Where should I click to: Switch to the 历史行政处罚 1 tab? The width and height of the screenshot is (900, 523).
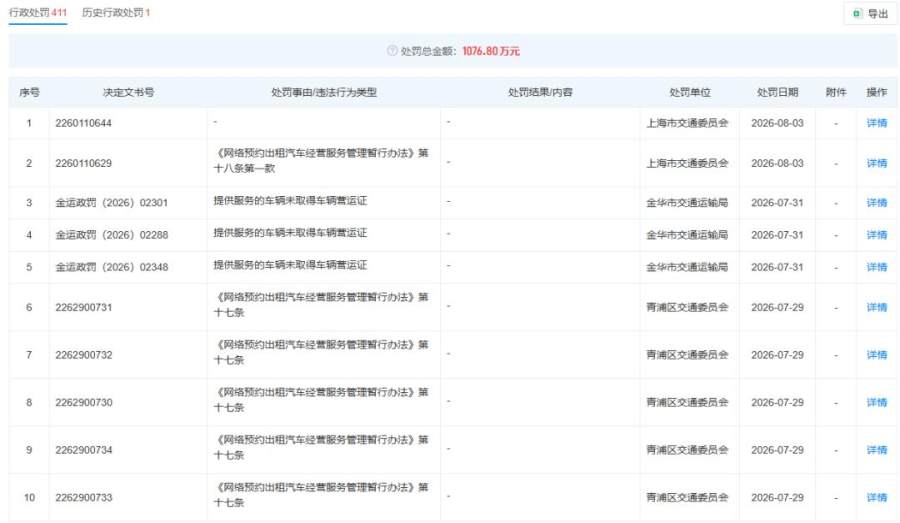click(115, 12)
